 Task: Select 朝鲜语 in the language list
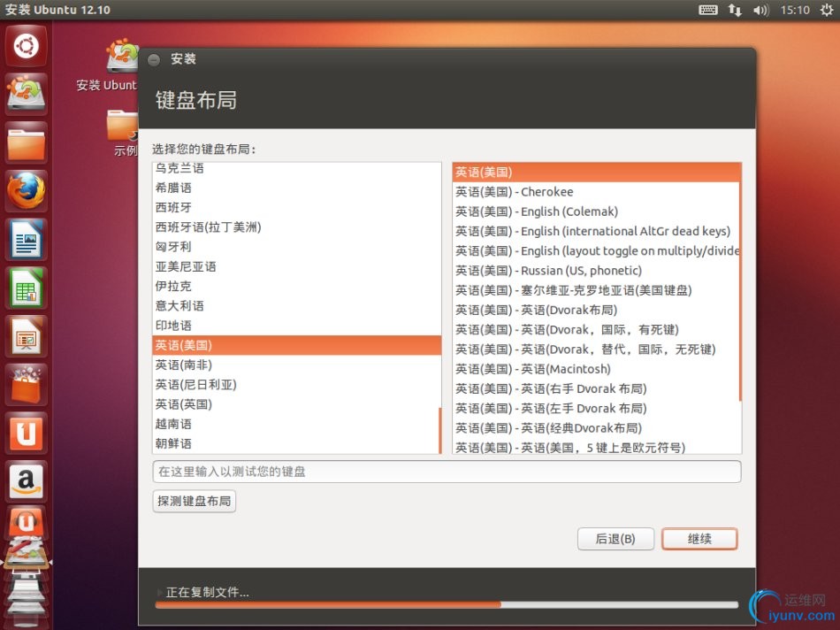pos(295,443)
